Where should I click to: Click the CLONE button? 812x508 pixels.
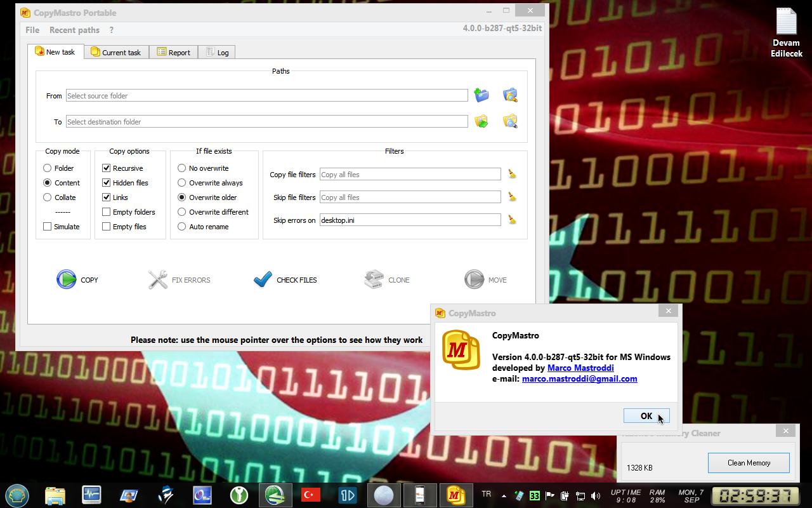[x=386, y=280]
